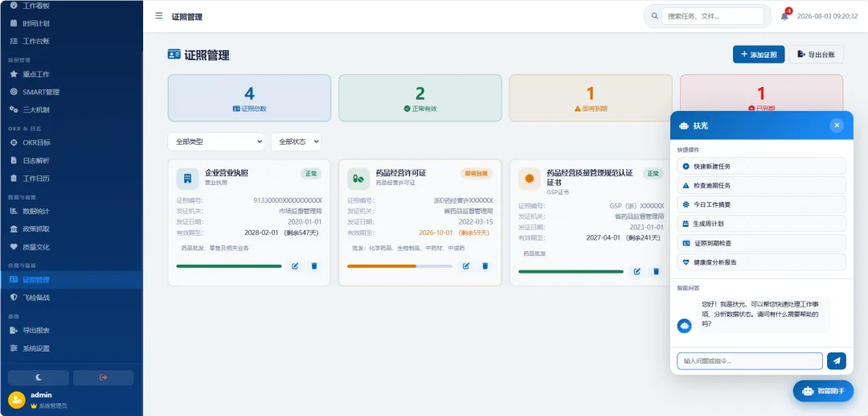
Task: Open the notification bell icon
Action: tap(784, 16)
